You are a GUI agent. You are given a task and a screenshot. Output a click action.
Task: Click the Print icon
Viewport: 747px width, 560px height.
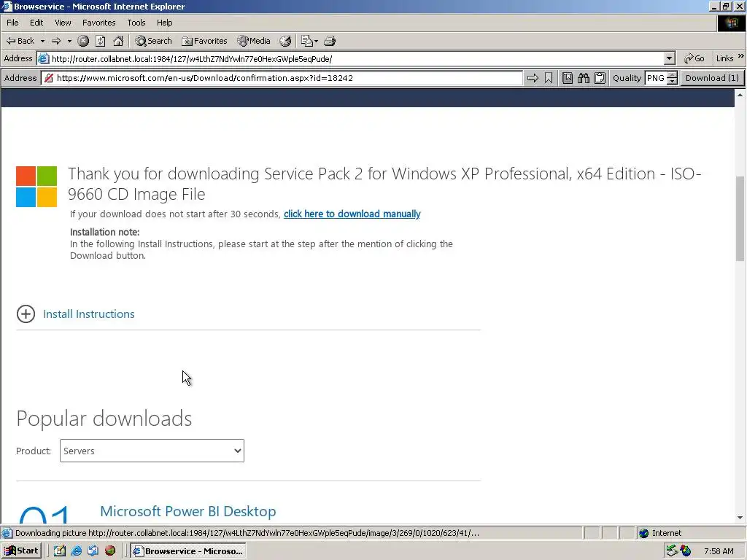click(x=330, y=41)
